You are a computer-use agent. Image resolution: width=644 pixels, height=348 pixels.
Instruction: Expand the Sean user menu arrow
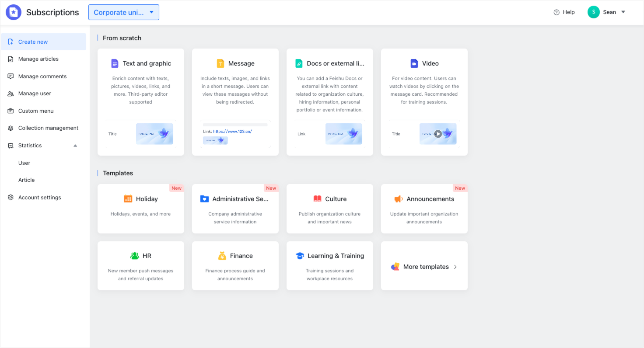623,12
